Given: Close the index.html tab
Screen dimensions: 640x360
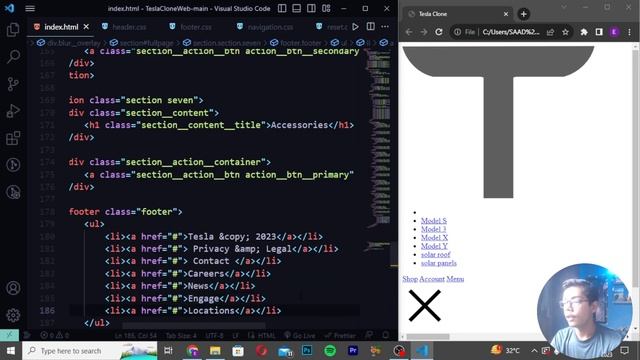Looking at the screenshot, I should pyautogui.click(x=86, y=27).
